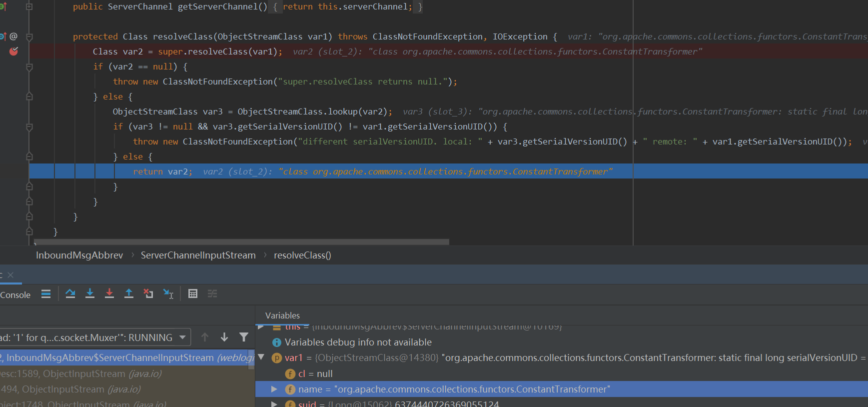Click the Run to Cursor icon
The image size is (868, 407).
click(168, 294)
